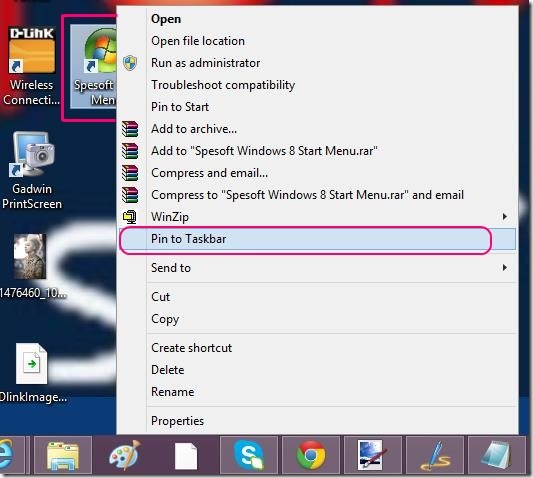Open the notepad icon in the taskbar

click(496, 455)
